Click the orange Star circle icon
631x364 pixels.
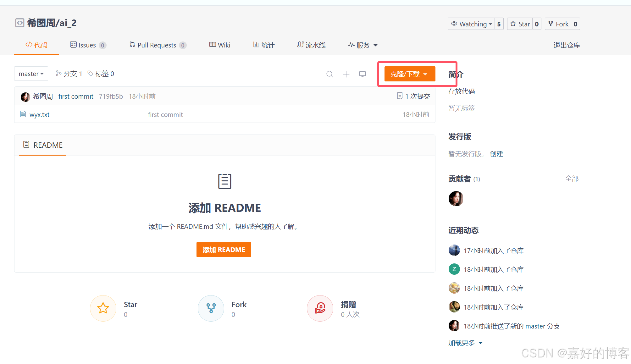click(x=103, y=308)
